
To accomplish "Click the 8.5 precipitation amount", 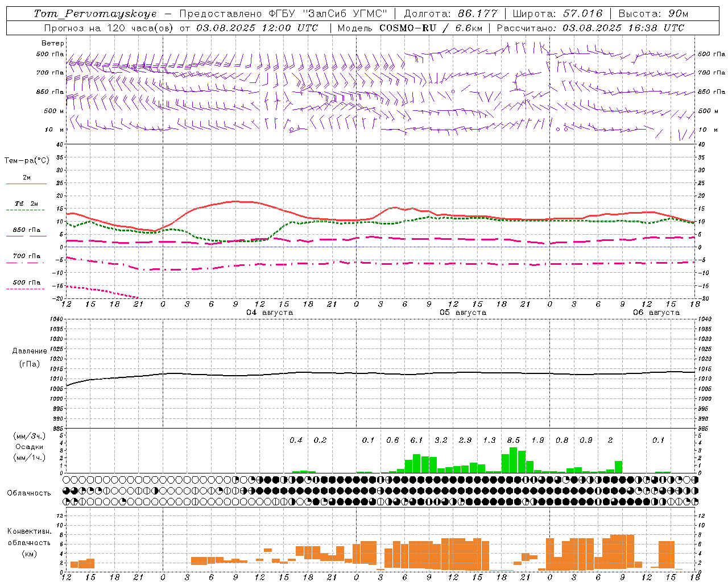I will 514,440.
